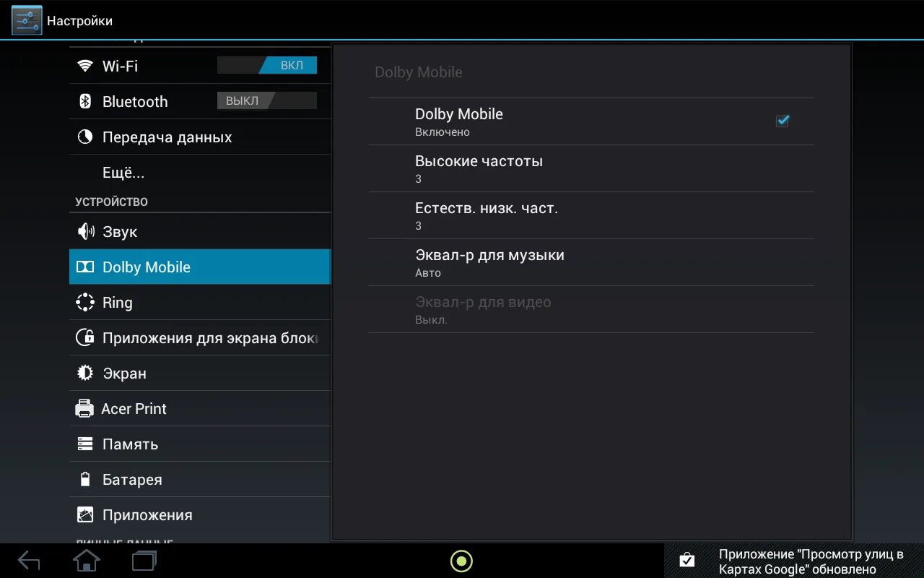The height and width of the screenshot is (578, 924).
Task: Tap the apps icon beside Приложения
Action: tap(85, 514)
